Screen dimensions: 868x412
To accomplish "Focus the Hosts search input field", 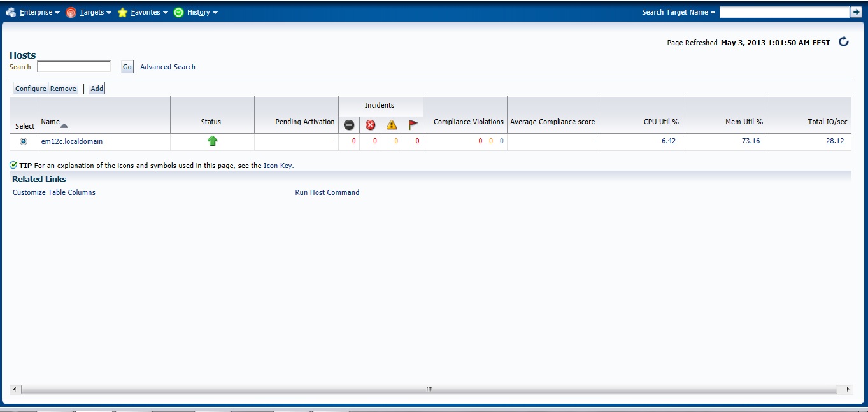I will 74,67.
